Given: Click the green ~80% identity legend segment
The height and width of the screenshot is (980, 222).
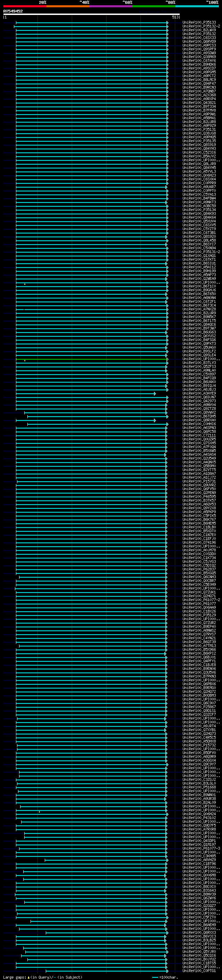Looking at the screenshot, I should click(x=154, y=6).
